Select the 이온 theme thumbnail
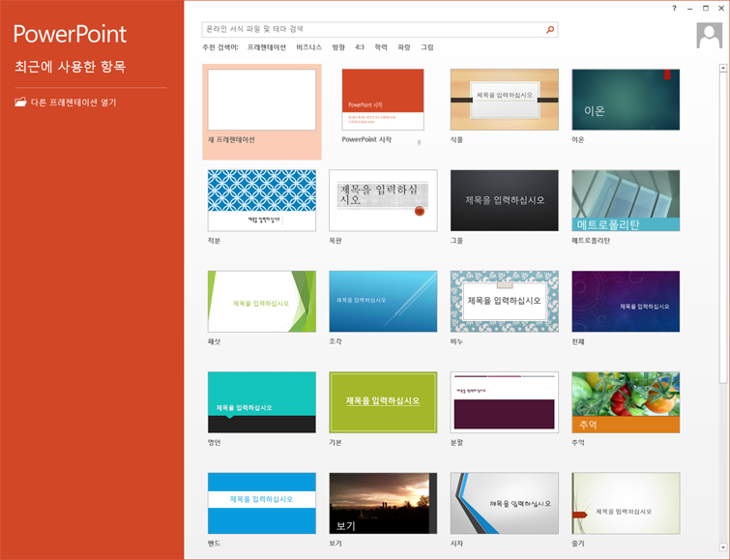Viewport: 730px width, 560px height. (x=626, y=100)
